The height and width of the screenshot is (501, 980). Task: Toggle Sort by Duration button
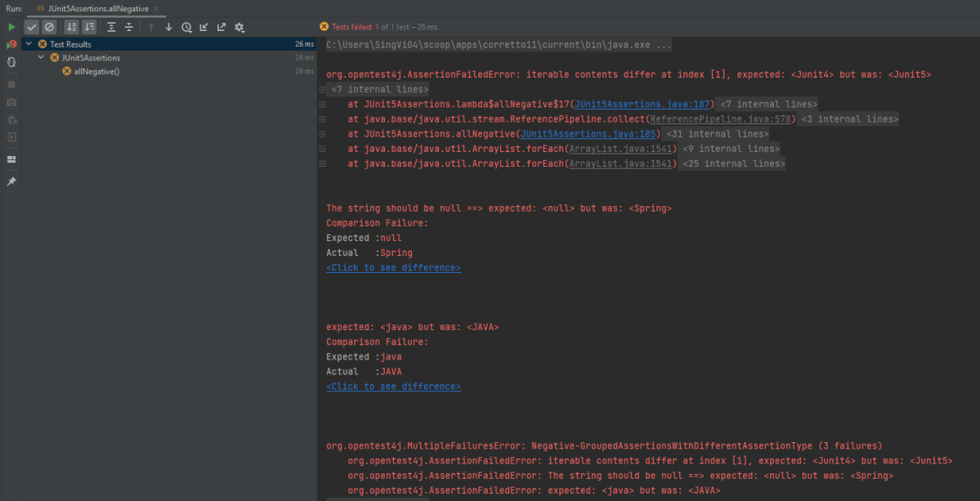[x=89, y=27]
